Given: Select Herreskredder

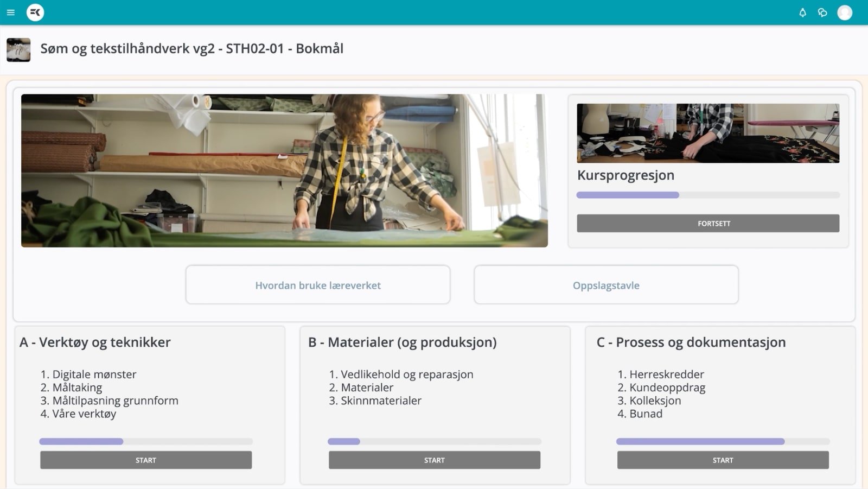Looking at the screenshot, I should (x=667, y=374).
